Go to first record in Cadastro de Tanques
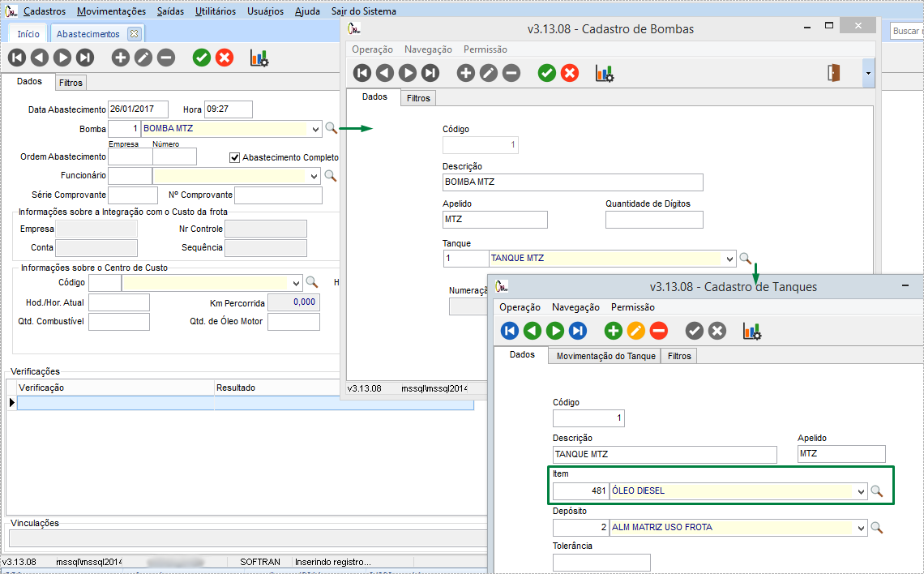 pyautogui.click(x=510, y=330)
